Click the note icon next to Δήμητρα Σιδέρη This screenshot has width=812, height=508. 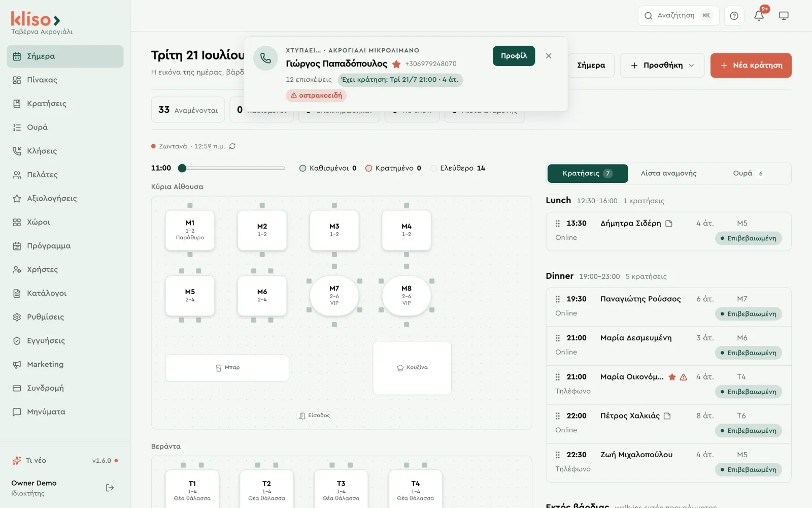tap(669, 224)
